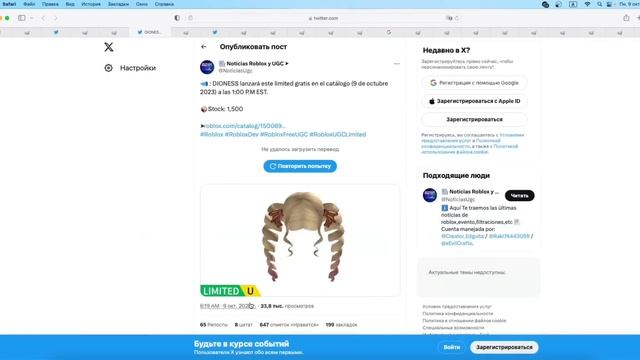Open the Справка menu
The width and height of the screenshot is (640, 360).
click(x=164, y=4)
